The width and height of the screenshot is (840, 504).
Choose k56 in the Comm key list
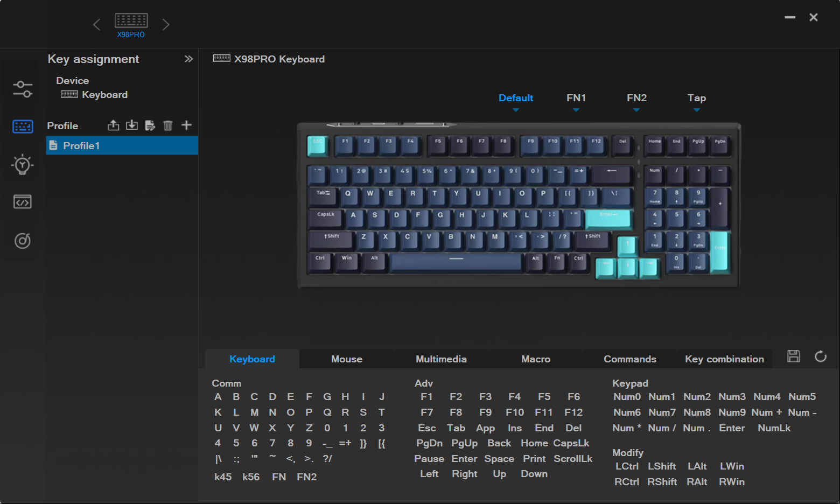(x=251, y=477)
